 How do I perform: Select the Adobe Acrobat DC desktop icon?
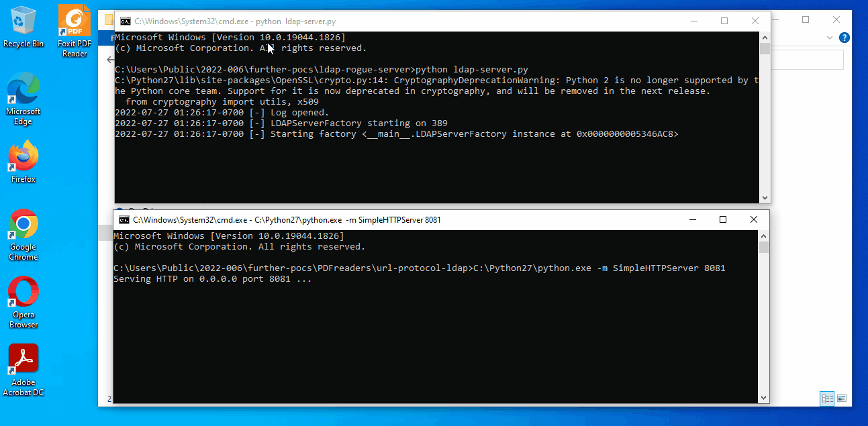(x=23, y=370)
